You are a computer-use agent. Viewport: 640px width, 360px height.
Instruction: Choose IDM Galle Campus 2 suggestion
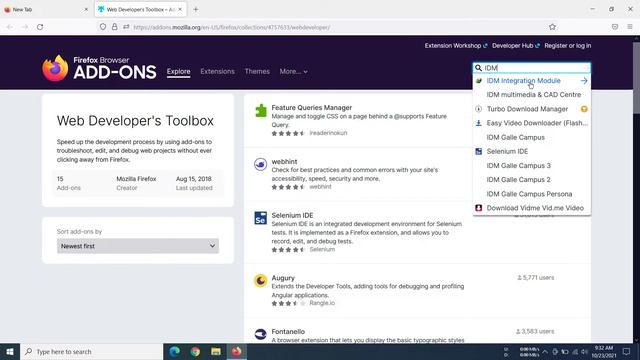tap(532, 180)
